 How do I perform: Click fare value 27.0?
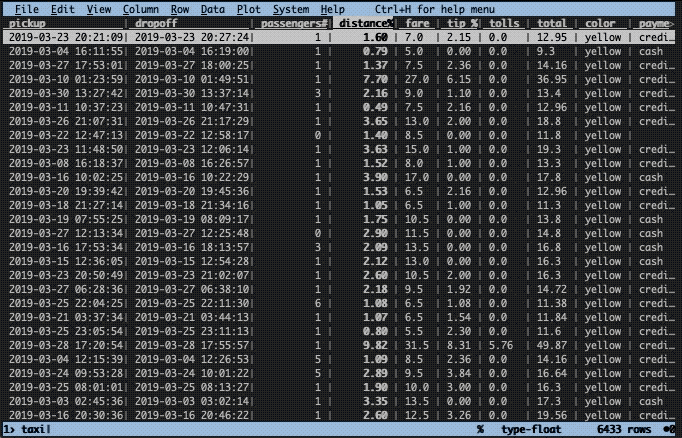click(417, 80)
